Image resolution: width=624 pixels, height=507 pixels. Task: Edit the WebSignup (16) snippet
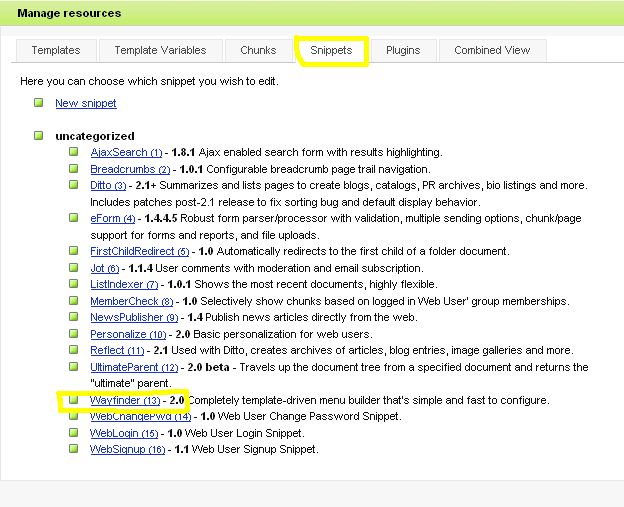(127, 450)
